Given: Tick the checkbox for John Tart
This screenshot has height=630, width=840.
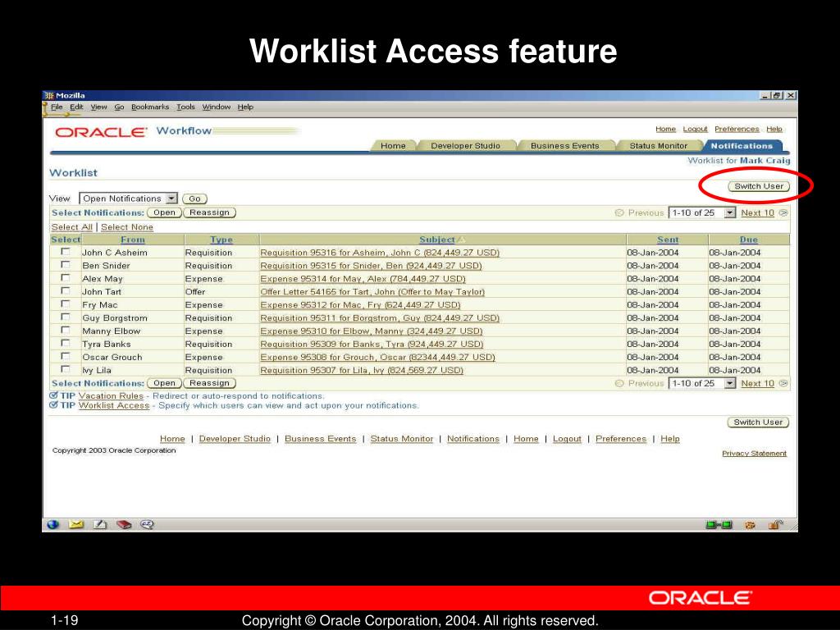Looking at the screenshot, I should pyautogui.click(x=66, y=291).
